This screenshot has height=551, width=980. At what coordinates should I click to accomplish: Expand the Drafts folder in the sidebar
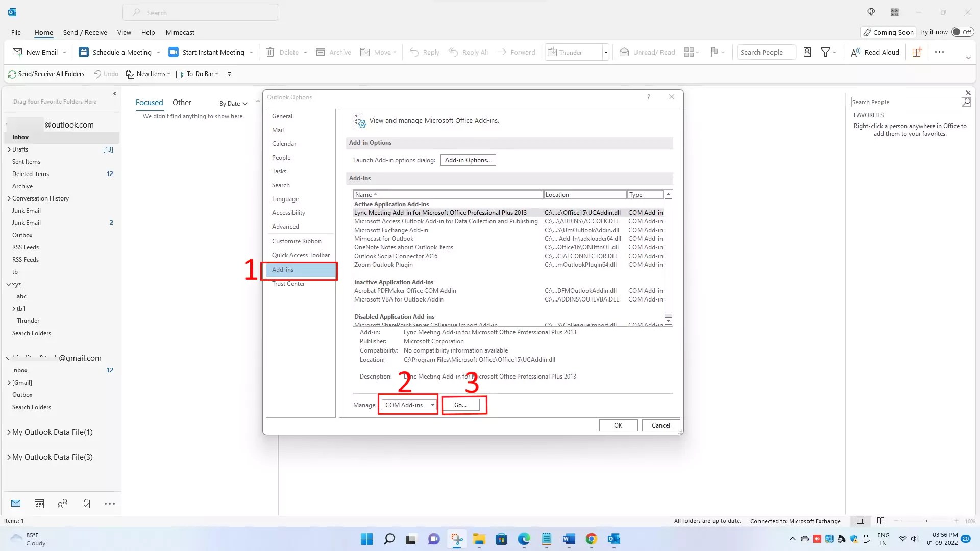(9, 149)
